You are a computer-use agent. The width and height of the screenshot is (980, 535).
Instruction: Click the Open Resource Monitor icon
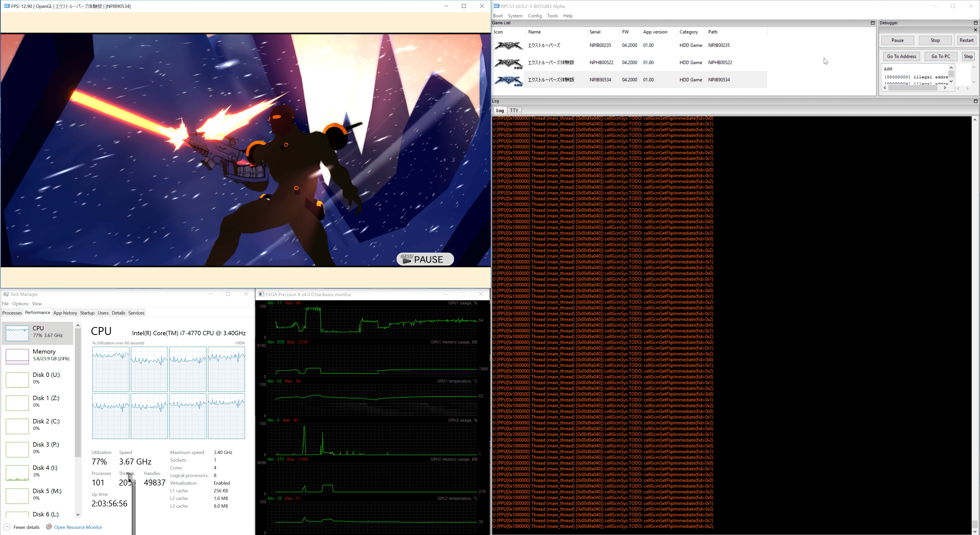[x=49, y=527]
